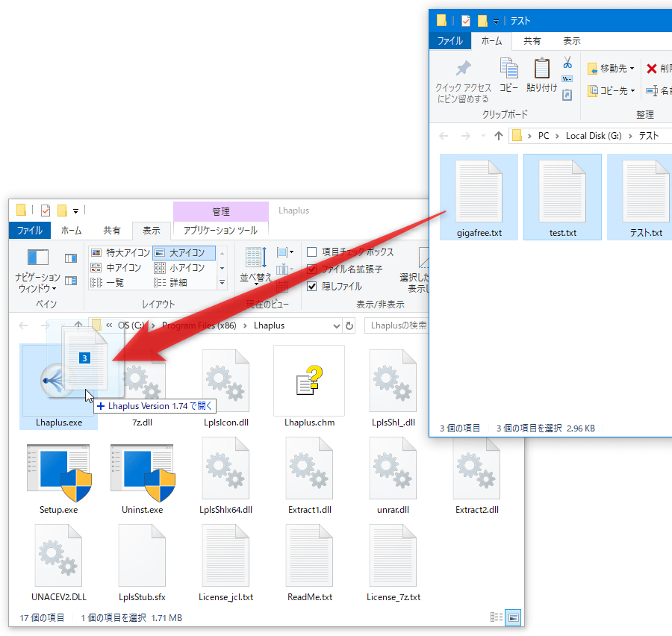Screen dimensions: 672x636
Task: Select test.txt in テスト window
Action: [562, 197]
